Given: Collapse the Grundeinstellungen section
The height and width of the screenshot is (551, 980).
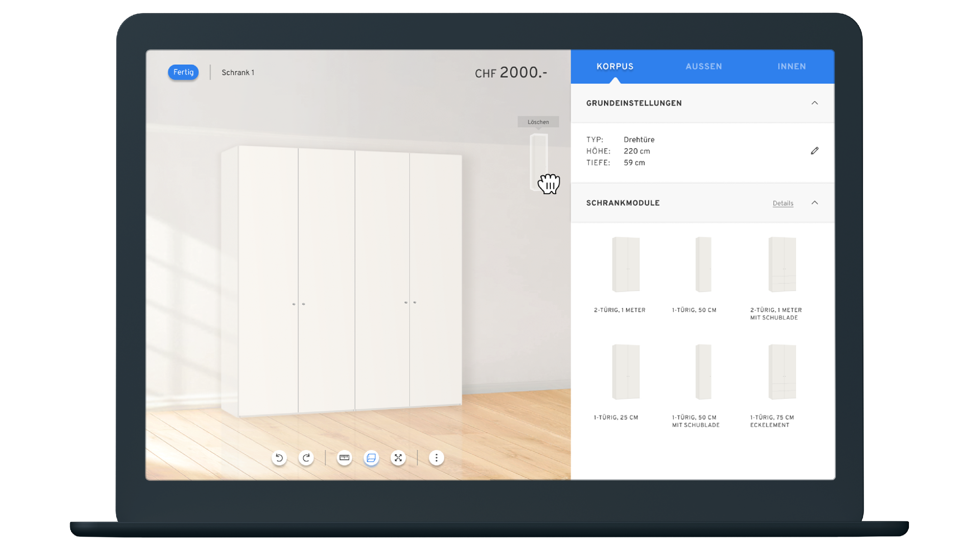Looking at the screenshot, I should tap(815, 103).
